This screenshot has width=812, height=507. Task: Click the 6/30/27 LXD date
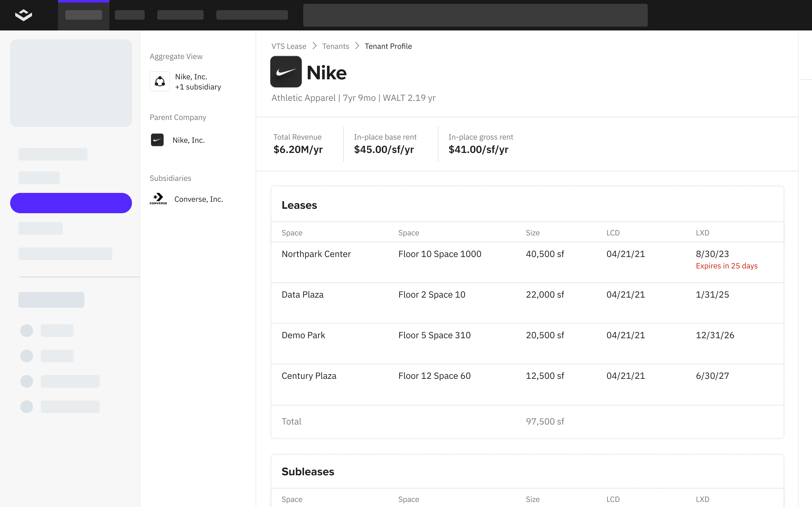point(712,376)
